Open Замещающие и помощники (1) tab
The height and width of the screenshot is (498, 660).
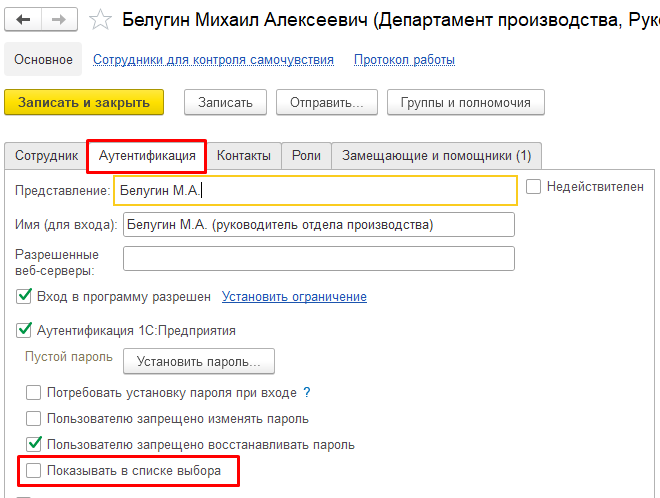[436, 156]
